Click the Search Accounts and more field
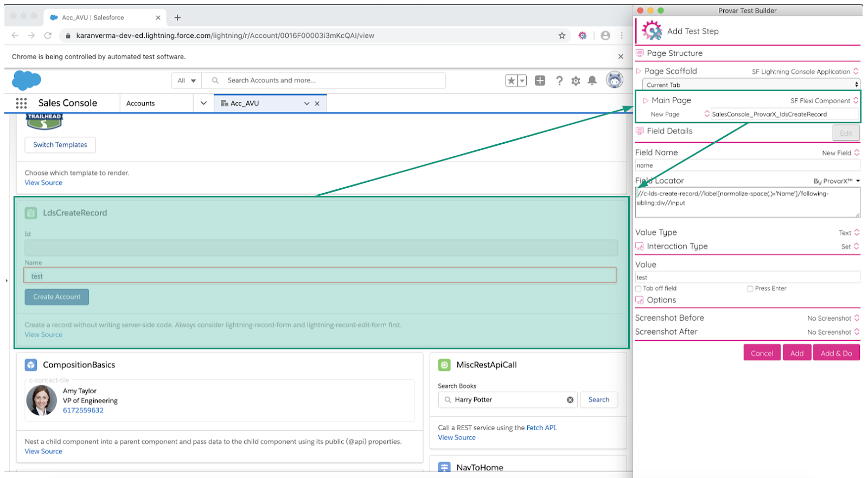 click(x=323, y=80)
